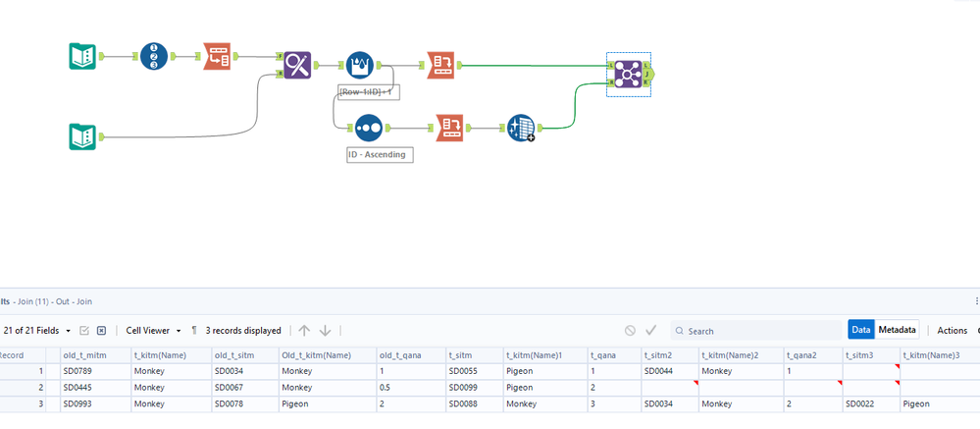
Task: Select the orange tool after Record ID
Action: coord(217,56)
